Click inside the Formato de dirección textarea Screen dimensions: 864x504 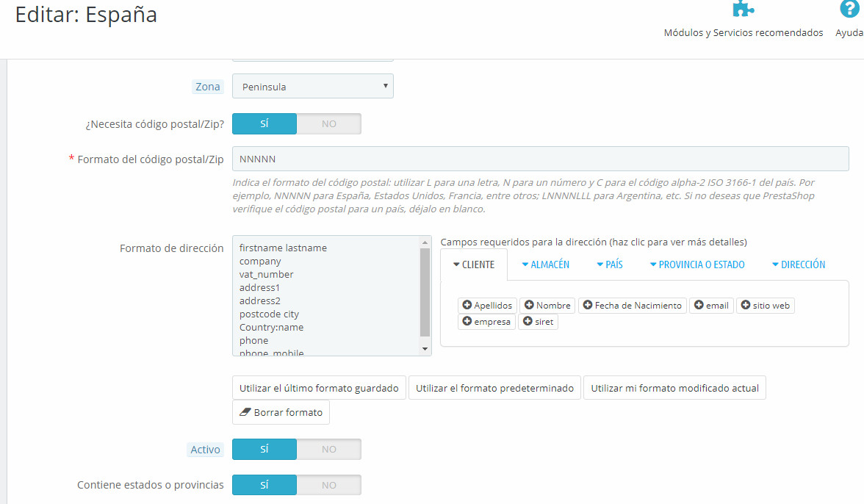coord(326,296)
